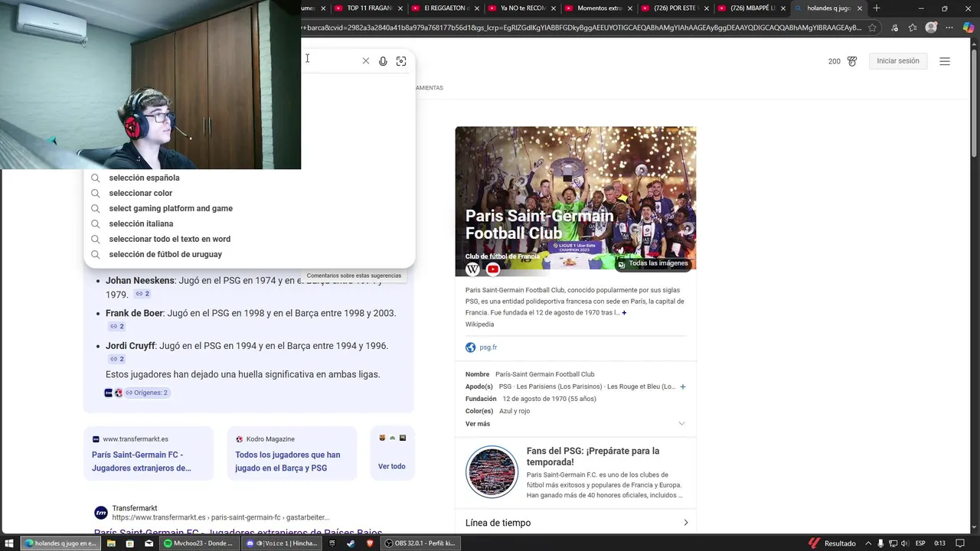The width and height of the screenshot is (980, 551).
Task: Open Spotify 'Mvchoo23 - Donde' in the taskbar
Action: coord(199,543)
